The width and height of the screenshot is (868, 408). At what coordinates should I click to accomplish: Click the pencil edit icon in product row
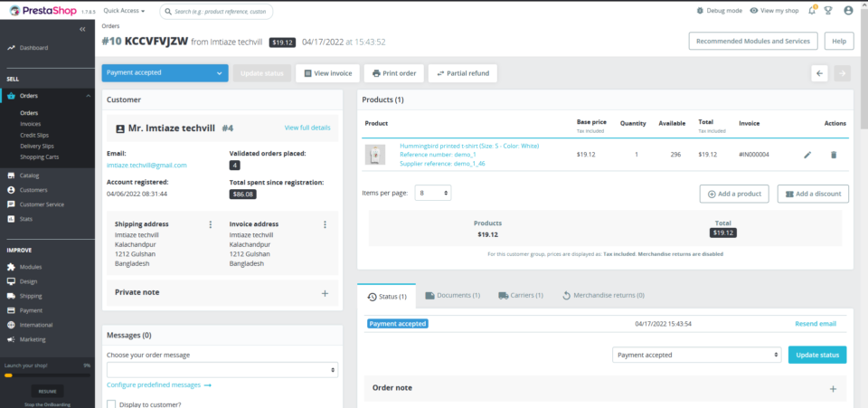(x=807, y=155)
